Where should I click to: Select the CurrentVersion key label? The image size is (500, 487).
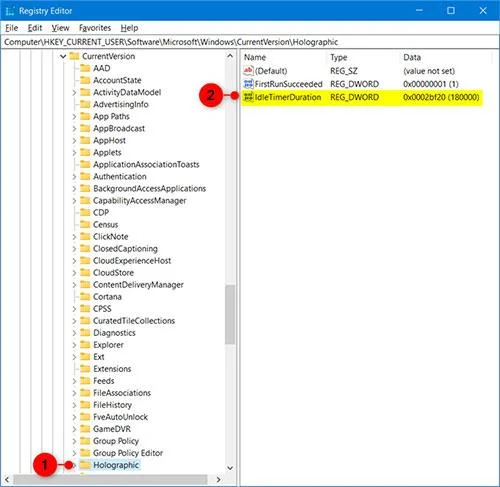(x=109, y=56)
